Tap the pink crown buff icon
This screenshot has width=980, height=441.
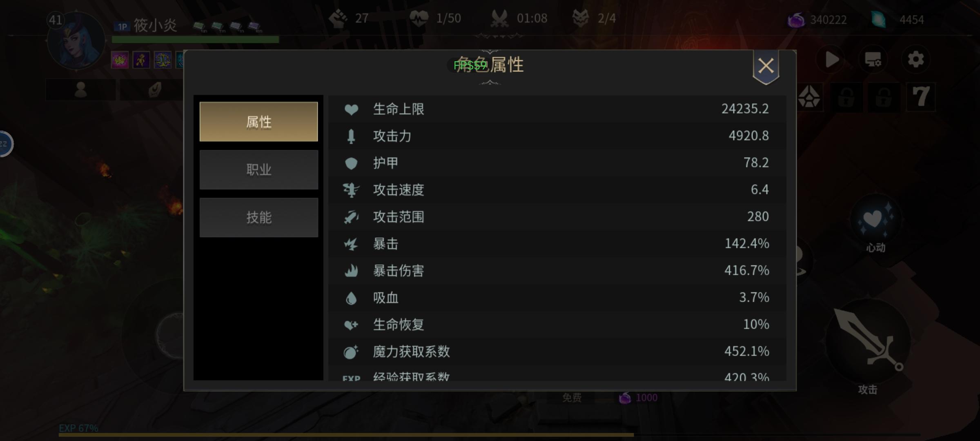pyautogui.click(x=120, y=60)
